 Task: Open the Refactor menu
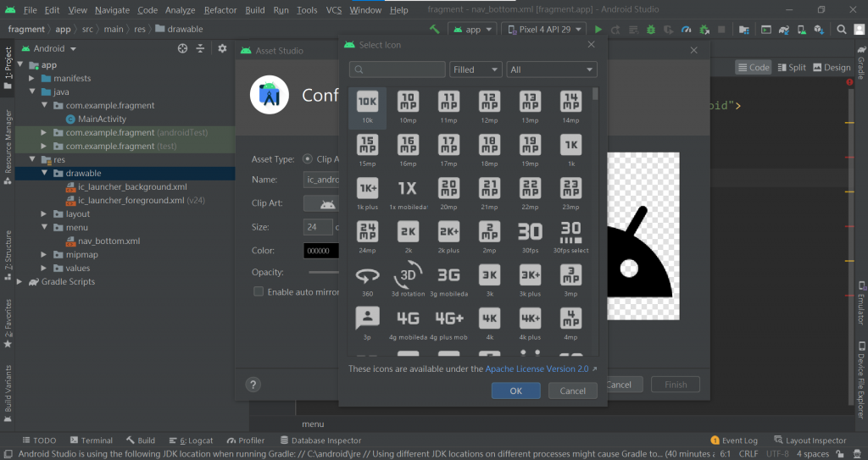tap(220, 10)
